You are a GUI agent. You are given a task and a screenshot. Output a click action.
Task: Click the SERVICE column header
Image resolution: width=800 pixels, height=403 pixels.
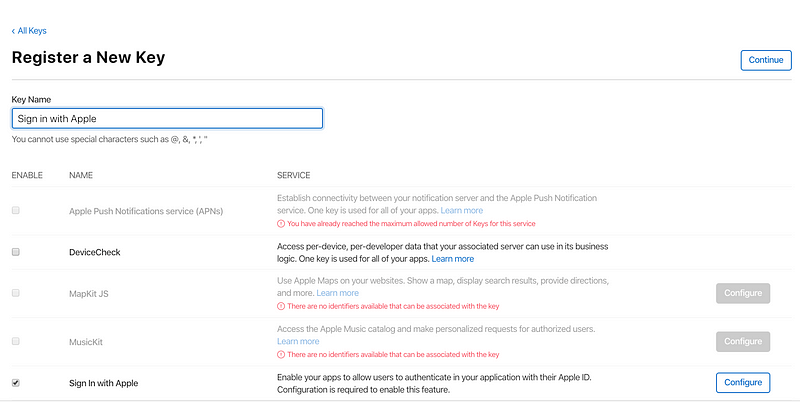[x=293, y=175]
